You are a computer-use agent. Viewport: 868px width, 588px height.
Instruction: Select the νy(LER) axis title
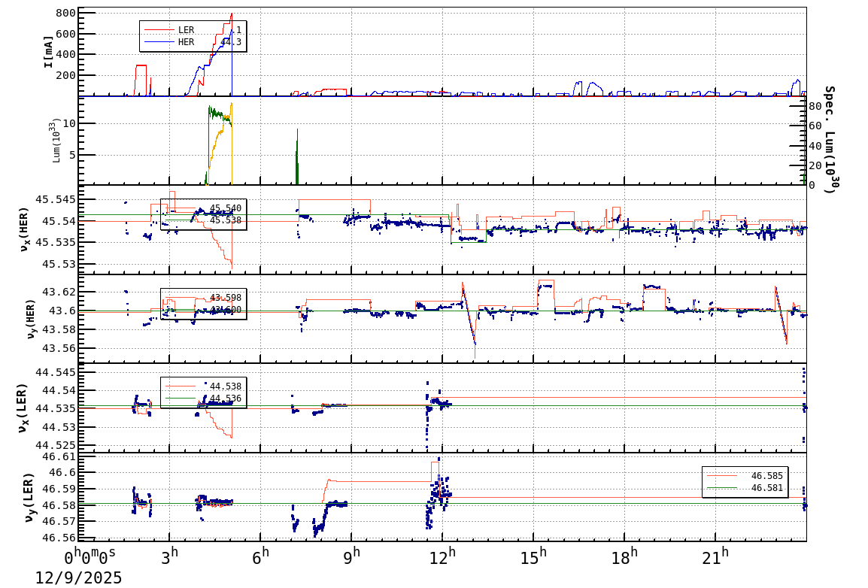coord(30,497)
